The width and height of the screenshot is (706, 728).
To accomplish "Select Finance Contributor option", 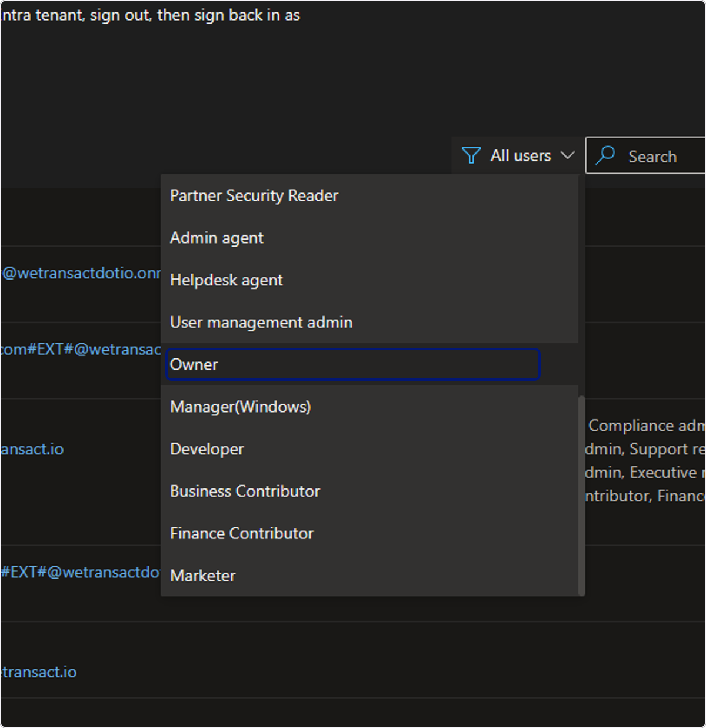I will (x=369, y=534).
